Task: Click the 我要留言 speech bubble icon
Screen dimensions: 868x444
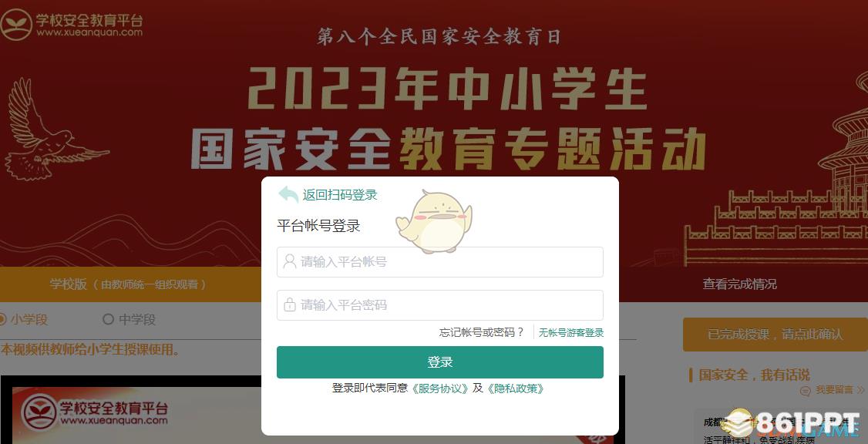Action: pyautogui.click(x=806, y=390)
